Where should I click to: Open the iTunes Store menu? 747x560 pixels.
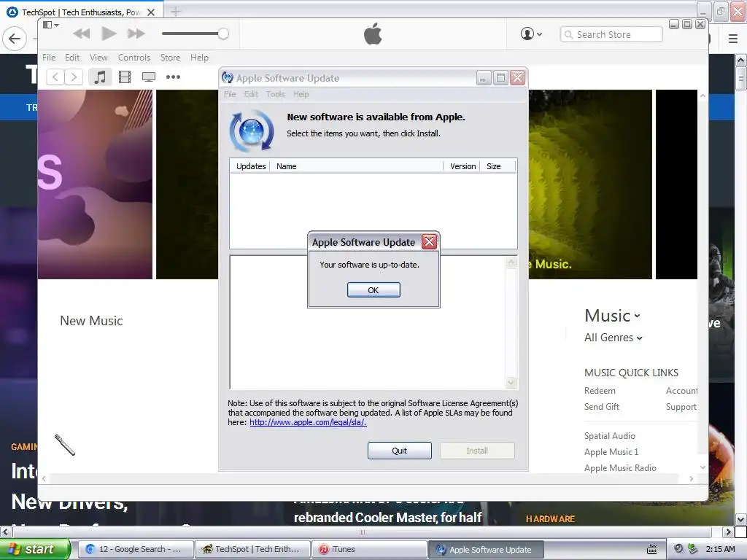click(170, 57)
